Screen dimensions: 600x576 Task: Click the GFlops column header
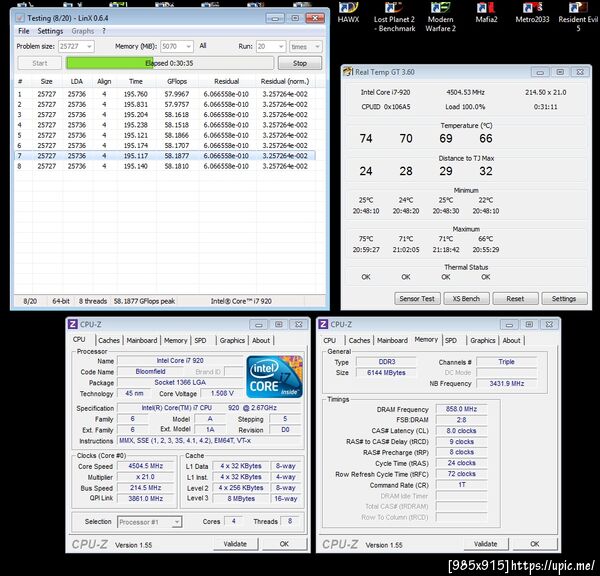[x=177, y=81]
